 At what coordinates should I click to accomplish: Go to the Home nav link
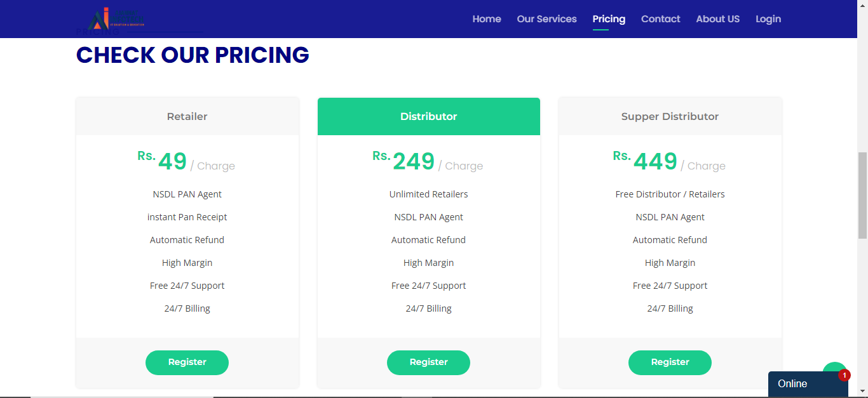point(487,19)
